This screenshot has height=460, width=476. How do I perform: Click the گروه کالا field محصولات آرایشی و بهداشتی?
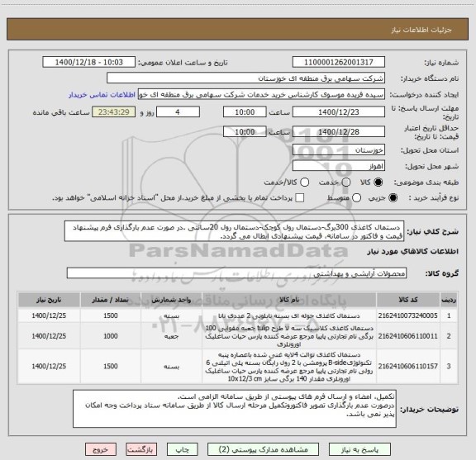point(236,273)
